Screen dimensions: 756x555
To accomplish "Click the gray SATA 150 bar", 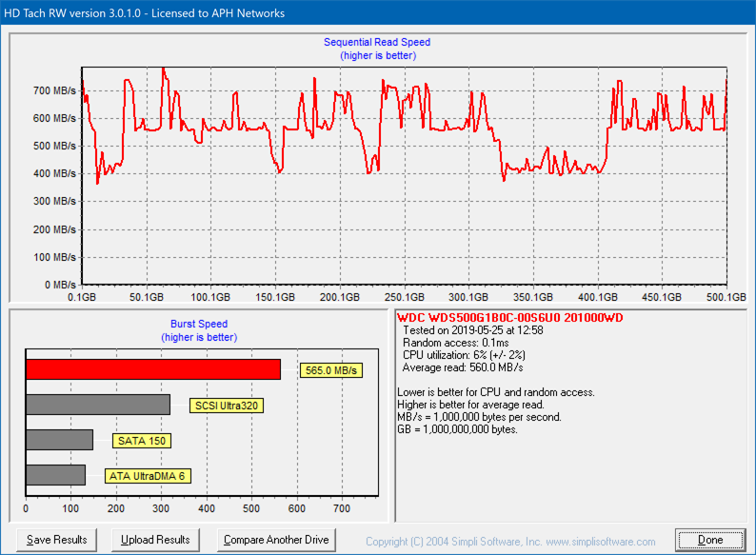I will [x=59, y=440].
